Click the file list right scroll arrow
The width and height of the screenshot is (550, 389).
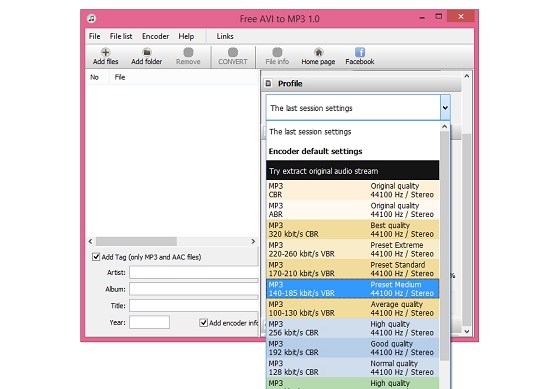pos(253,241)
